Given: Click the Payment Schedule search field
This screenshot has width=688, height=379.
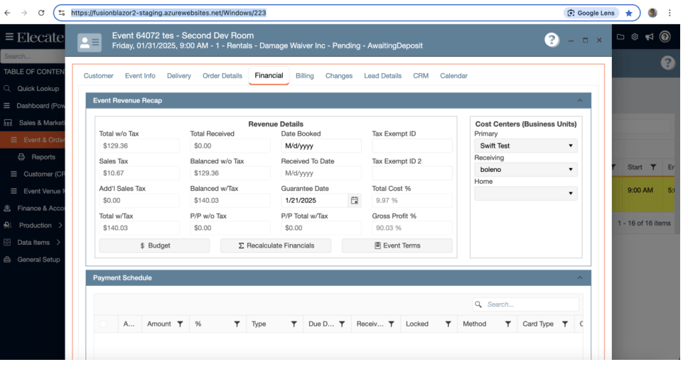Looking at the screenshot, I should (526, 304).
